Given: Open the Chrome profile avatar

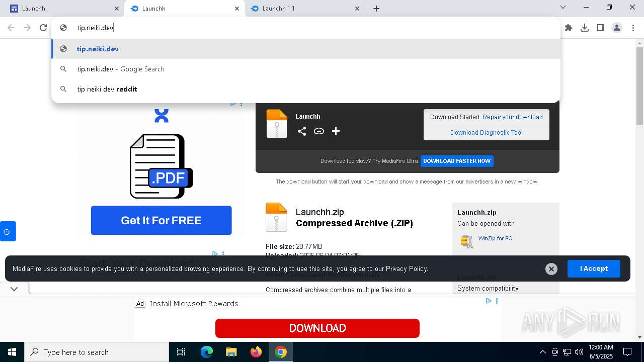Looking at the screenshot, I should click(x=617, y=28).
